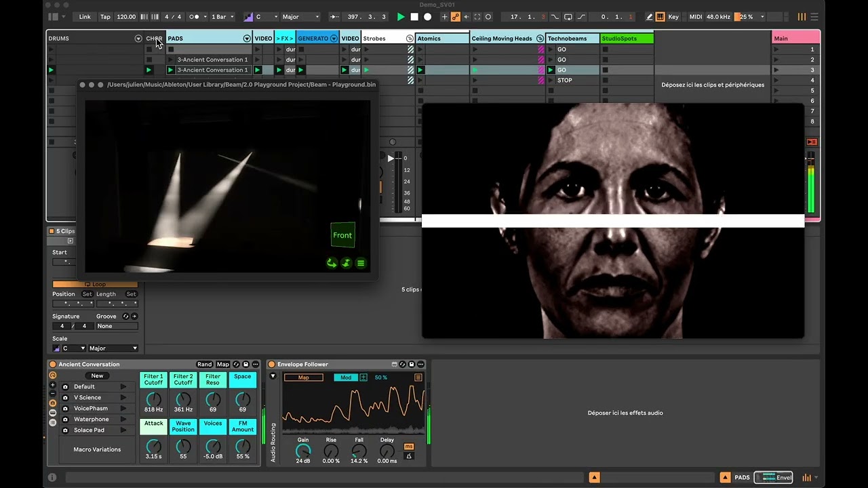Toggle the draw mode pencil icon
Viewport: 868px width, 488px height.
click(649, 17)
